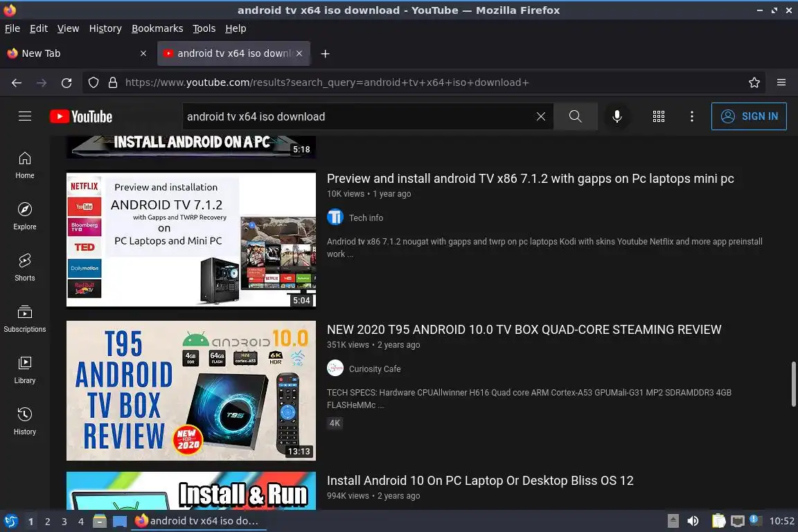This screenshot has height=532, width=798.
Task: Open Shorts in sidebar
Action: 24,268
